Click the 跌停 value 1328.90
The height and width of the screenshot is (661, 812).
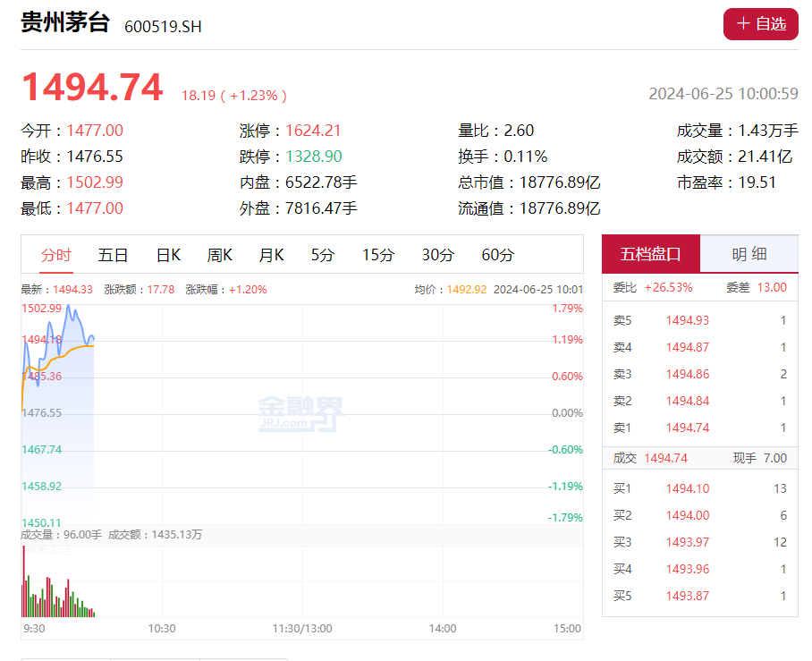[x=314, y=157]
